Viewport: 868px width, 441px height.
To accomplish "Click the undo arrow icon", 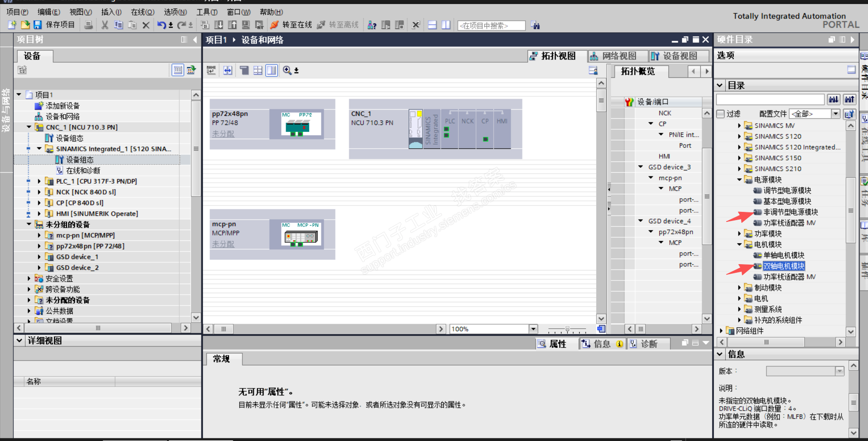I will pyautogui.click(x=161, y=25).
